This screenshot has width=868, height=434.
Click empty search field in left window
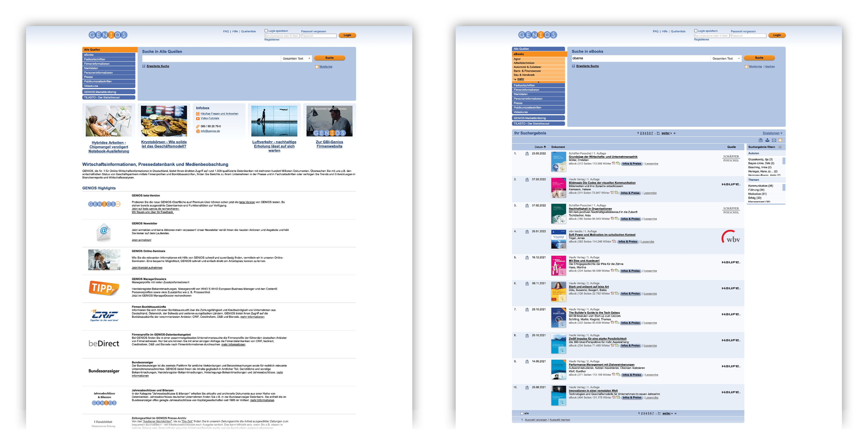coord(211,59)
